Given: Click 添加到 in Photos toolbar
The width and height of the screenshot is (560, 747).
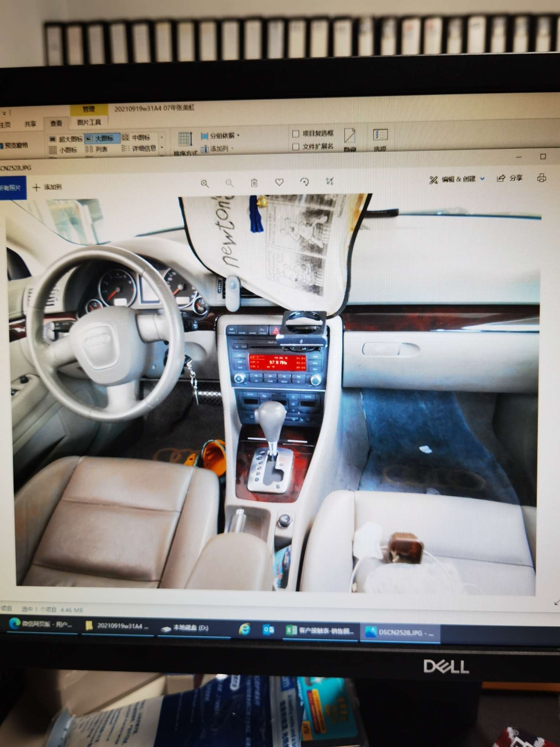Looking at the screenshot, I should point(47,187).
